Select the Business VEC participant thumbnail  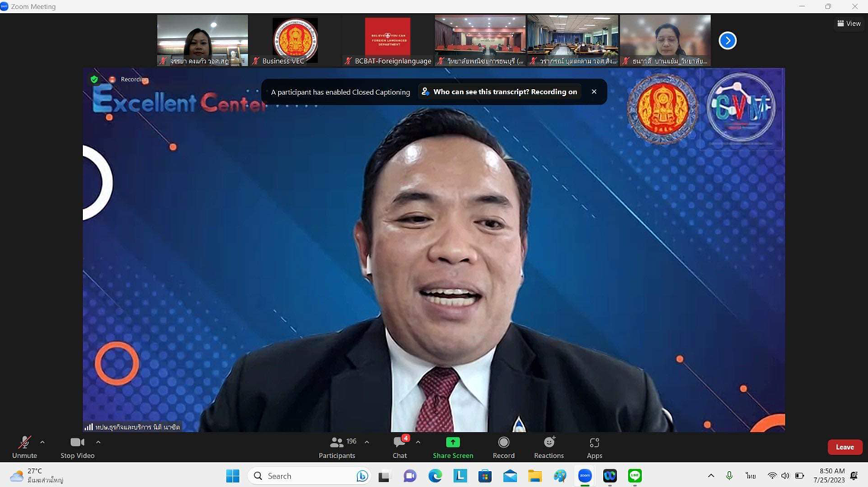pyautogui.click(x=295, y=40)
